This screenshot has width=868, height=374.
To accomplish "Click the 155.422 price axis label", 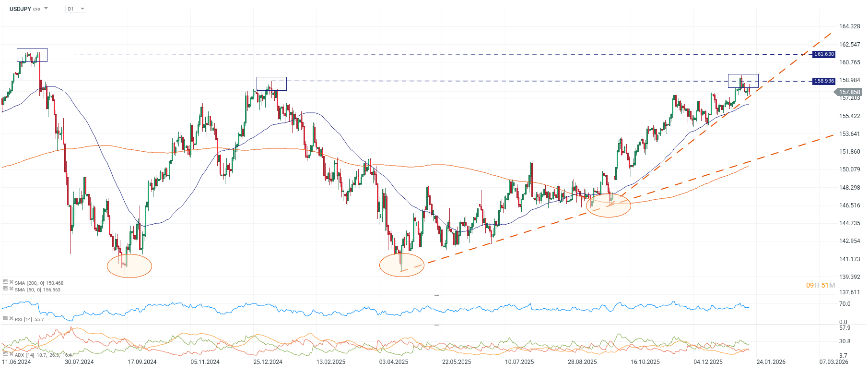I will pos(849,116).
